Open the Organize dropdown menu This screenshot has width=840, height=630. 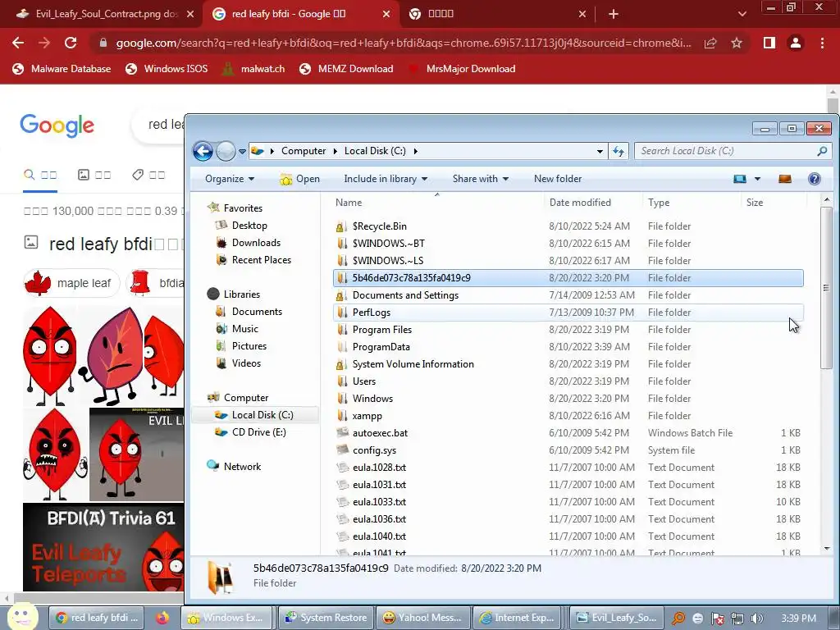(x=230, y=179)
